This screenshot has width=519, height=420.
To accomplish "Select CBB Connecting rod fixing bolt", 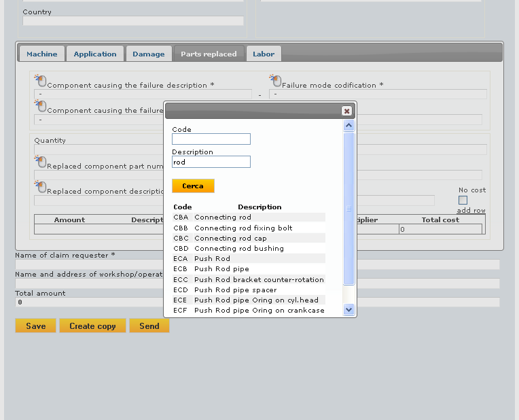I will 249,228.
